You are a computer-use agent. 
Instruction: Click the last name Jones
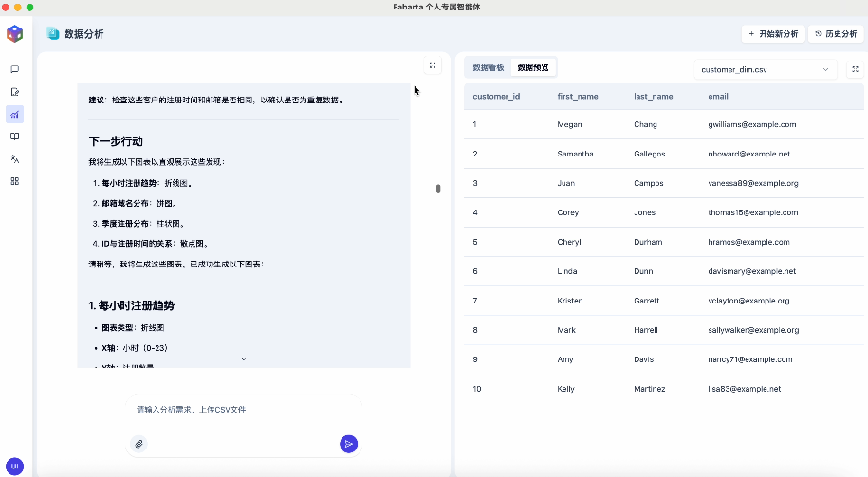(x=644, y=212)
